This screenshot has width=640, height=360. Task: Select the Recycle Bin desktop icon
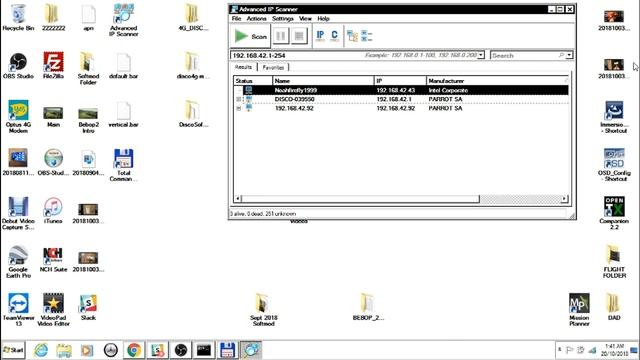click(x=18, y=17)
